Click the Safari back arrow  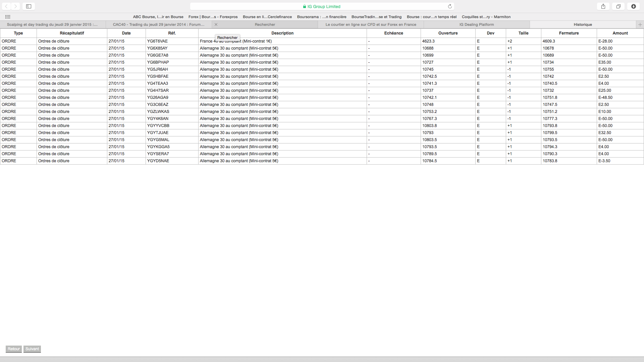click(6, 6)
